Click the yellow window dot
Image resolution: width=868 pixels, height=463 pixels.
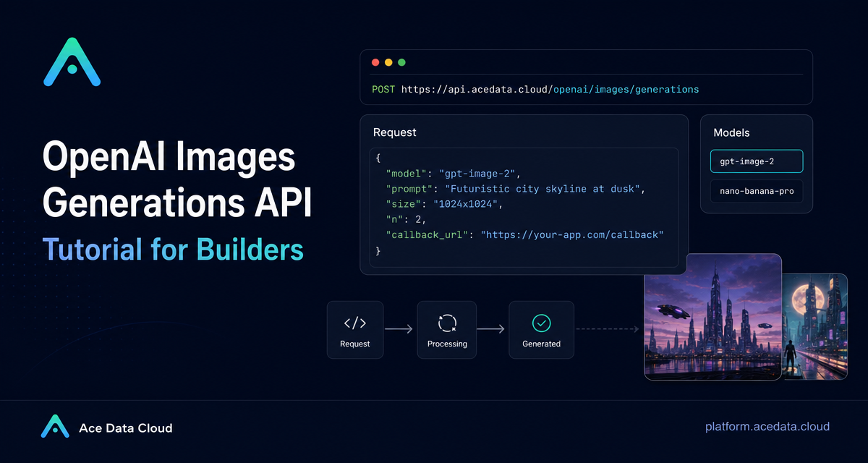388,63
